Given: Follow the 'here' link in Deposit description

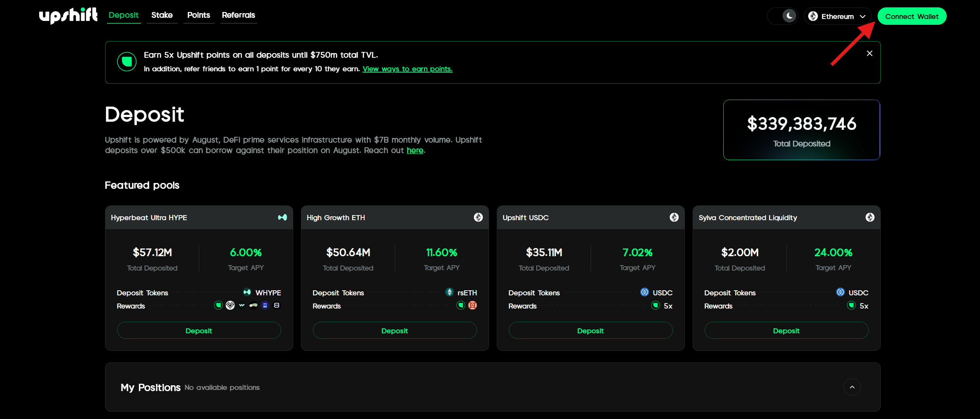Looking at the screenshot, I should tap(415, 150).
